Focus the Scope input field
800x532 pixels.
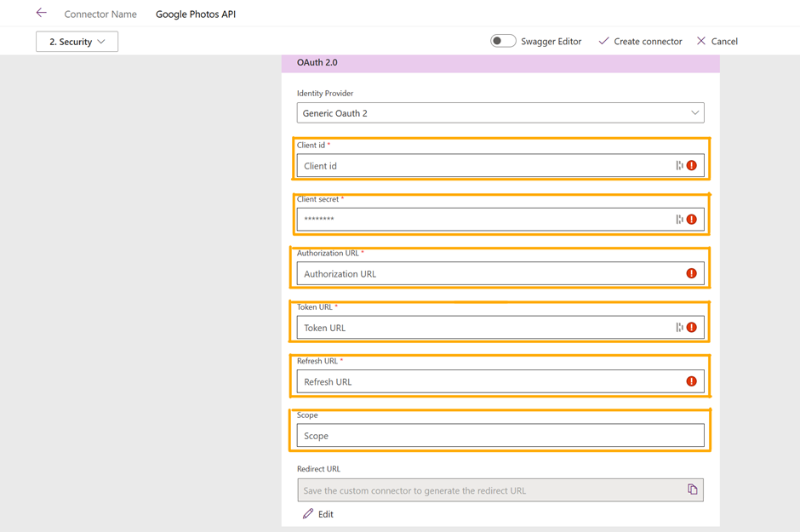(500, 436)
